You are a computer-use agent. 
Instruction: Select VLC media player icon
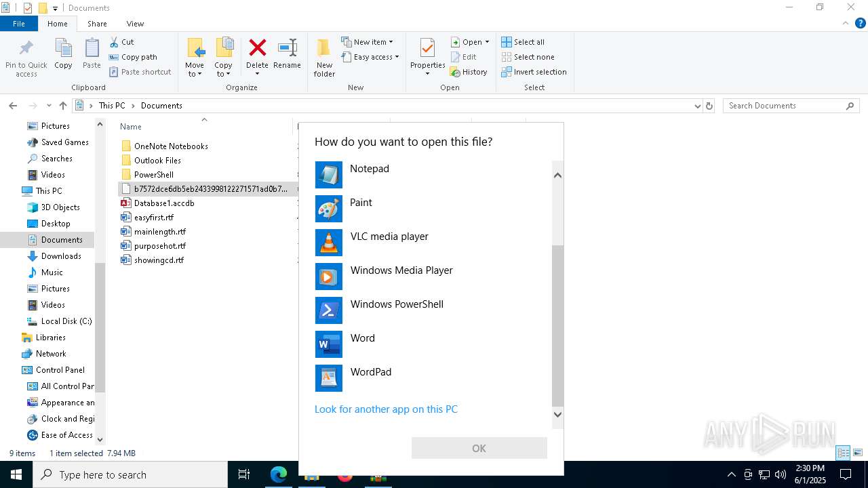[329, 243]
